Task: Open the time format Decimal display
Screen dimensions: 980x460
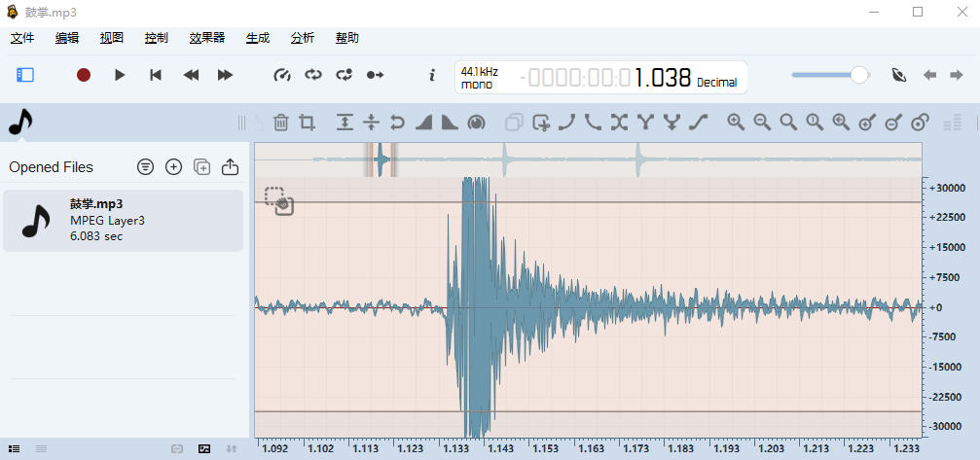Action: [717, 83]
